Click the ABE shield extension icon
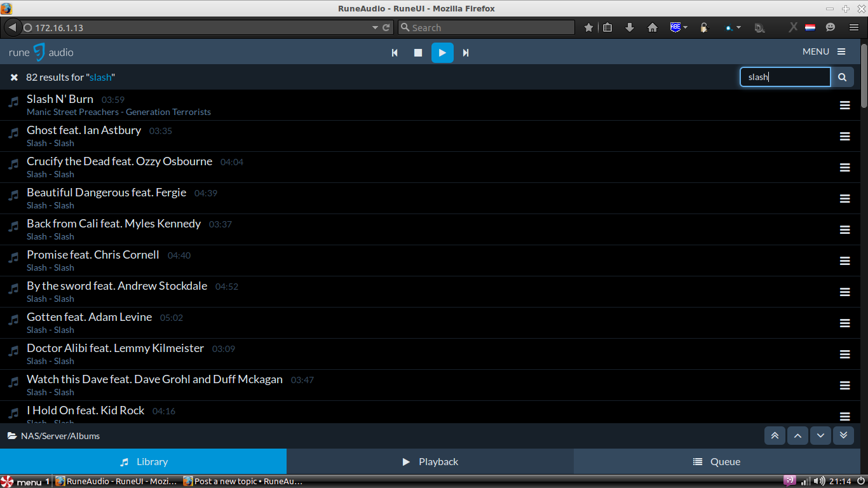The image size is (868, 488). (675, 27)
